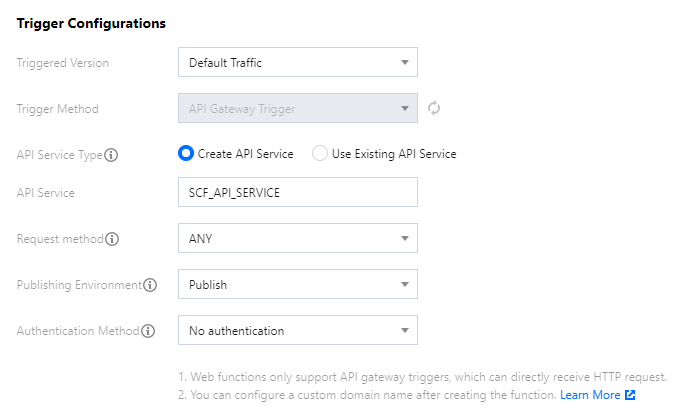676x416 pixels.
Task: Click the No authentication dropdown arrow
Action: (404, 331)
